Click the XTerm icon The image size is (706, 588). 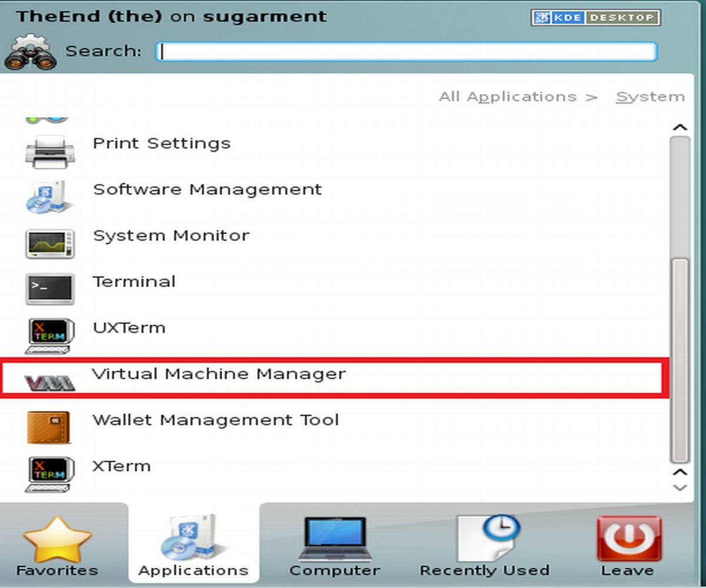pos(50,473)
